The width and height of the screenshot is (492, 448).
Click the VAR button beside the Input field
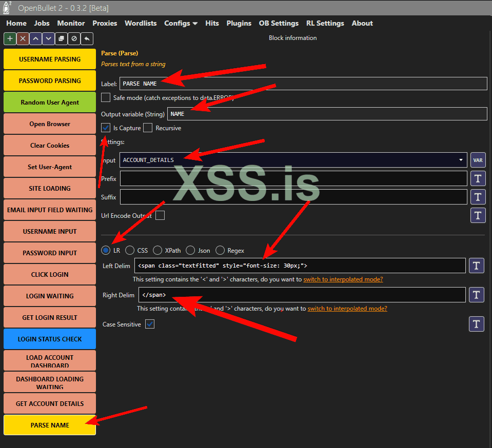[x=478, y=160]
